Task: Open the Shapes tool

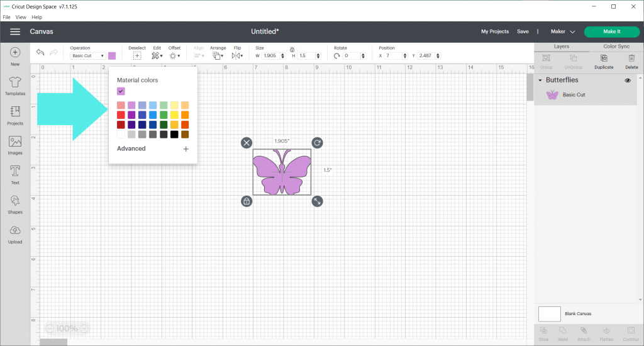Action: pyautogui.click(x=15, y=201)
